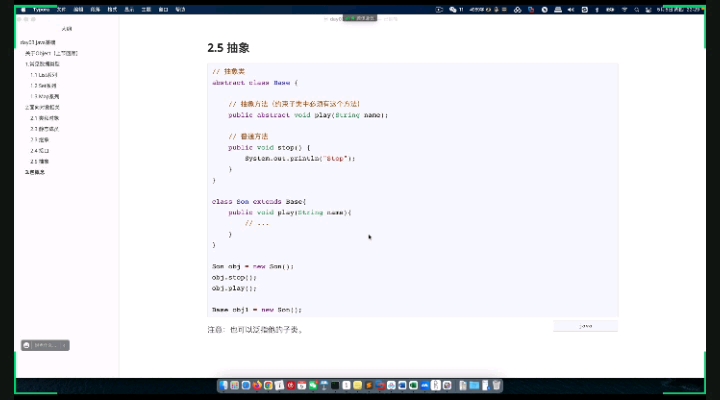Launch Google Chrome from the Dock
This screenshot has width=720, height=400.
[x=268, y=385]
